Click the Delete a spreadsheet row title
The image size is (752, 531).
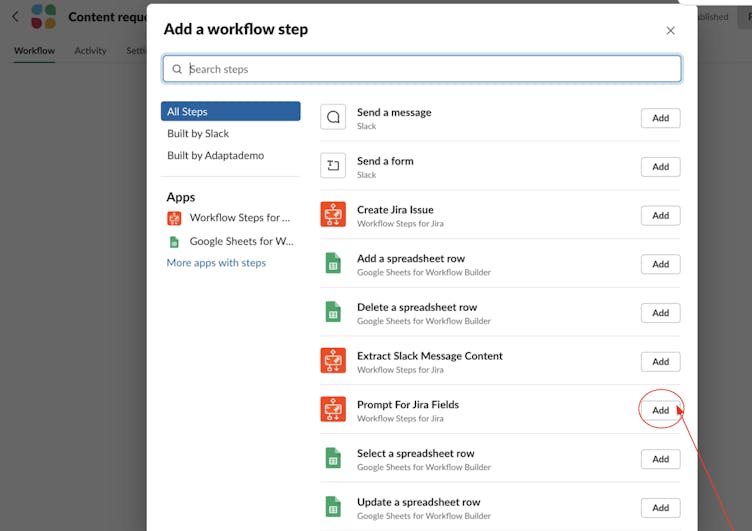pyautogui.click(x=417, y=307)
